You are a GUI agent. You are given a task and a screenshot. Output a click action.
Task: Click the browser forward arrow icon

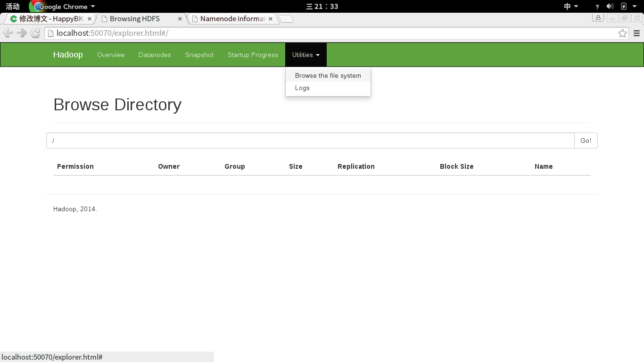pos(22,33)
